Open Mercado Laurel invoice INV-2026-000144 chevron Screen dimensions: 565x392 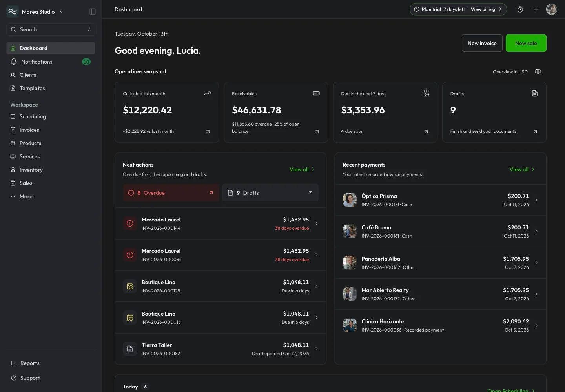(x=317, y=223)
